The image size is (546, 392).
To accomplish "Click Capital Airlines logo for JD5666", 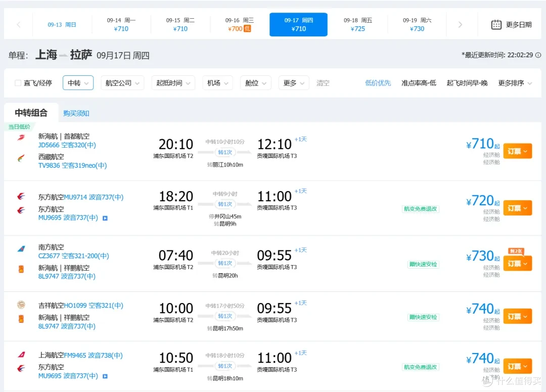I will click(x=21, y=137).
